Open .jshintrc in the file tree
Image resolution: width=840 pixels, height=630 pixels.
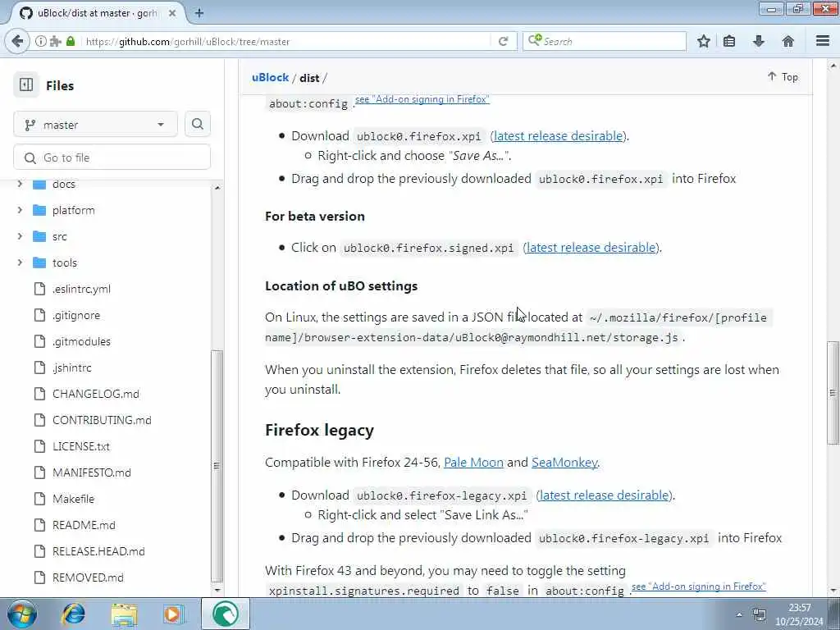[x=72, y=367]
